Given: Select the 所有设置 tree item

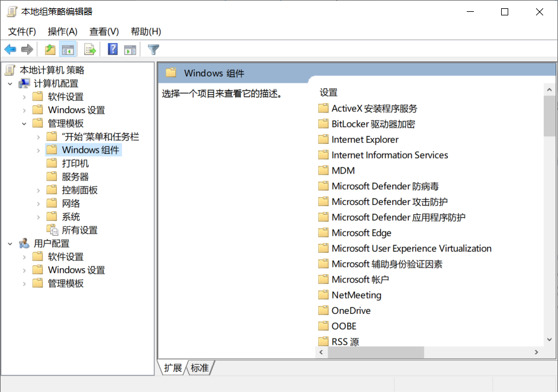Looking at the screenshot, I should 79,230.
